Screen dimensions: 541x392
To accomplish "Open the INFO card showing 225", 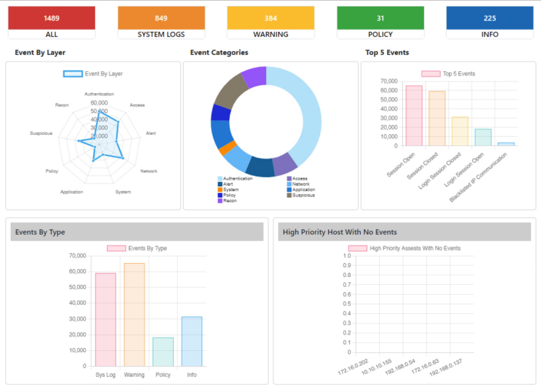I will [490, 22].
